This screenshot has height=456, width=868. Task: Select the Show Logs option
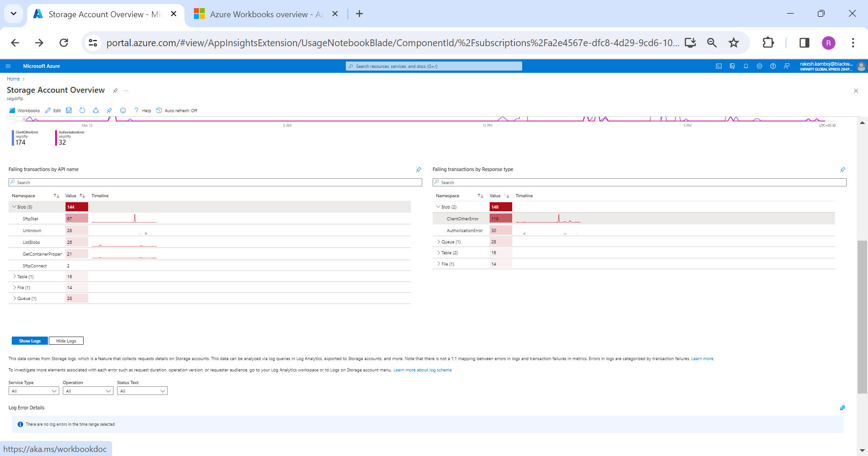[30, 341]
